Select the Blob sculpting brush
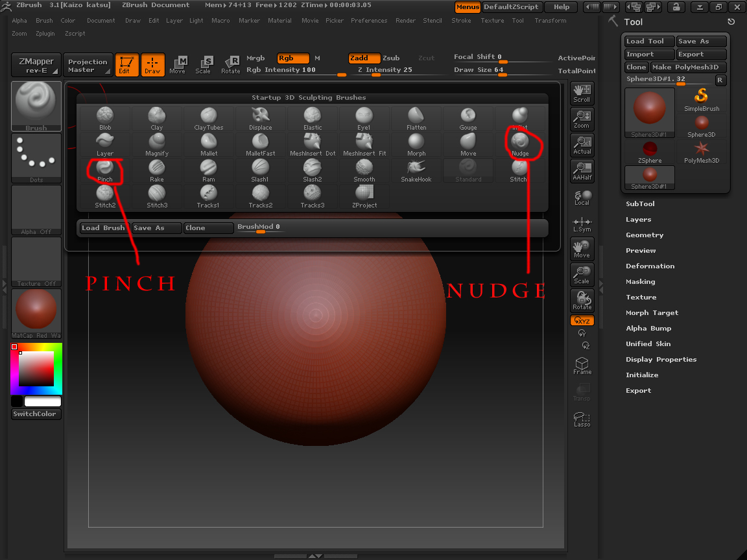The image size is (747, 560). click(x=105, y=119)
